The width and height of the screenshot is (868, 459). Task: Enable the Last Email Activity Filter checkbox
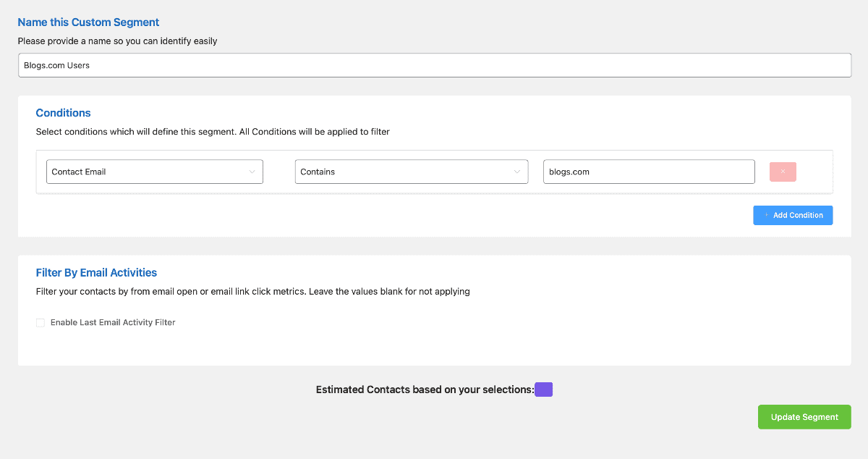pos(41,322)
